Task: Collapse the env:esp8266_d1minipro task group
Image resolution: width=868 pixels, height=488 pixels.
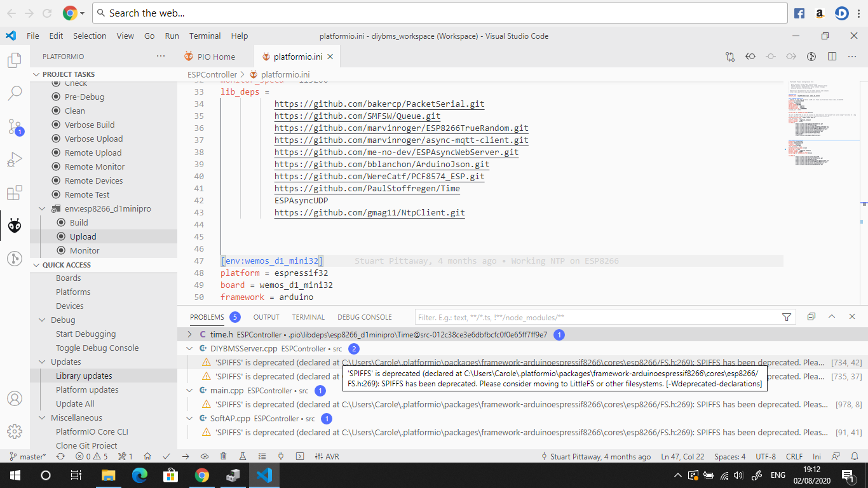Action: tap(42, 209)
